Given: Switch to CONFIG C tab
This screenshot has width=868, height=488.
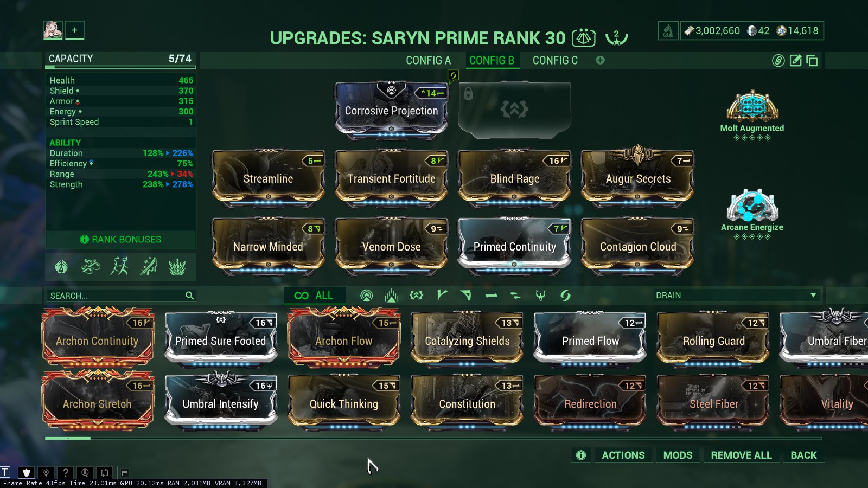Looking at the screenshot, I should click(555, 60).
